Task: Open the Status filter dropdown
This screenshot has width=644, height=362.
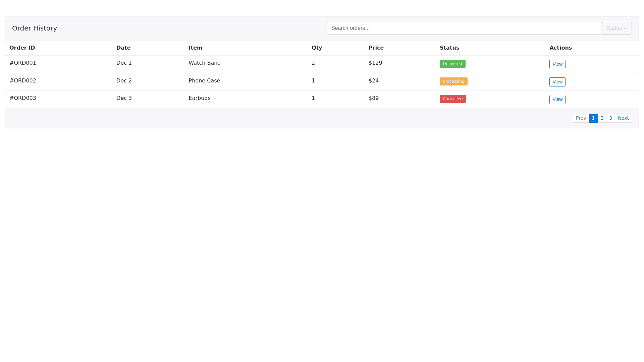Action: click(x=616, y=28)
